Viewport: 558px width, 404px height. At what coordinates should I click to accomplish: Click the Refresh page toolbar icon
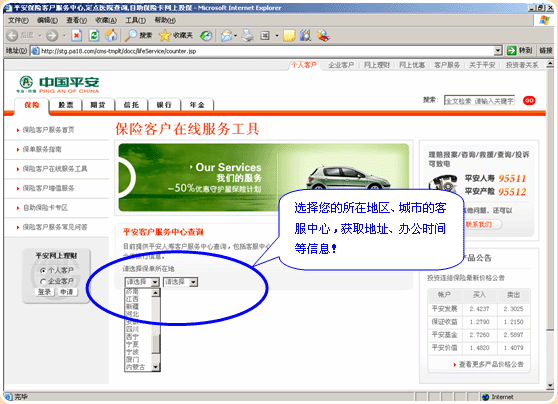pyautogui.click(x=94, y=35)
